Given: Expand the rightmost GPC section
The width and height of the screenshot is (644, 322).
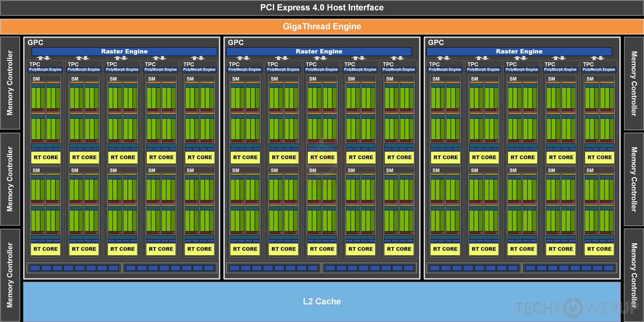Looking at the screenshot, I should point(436,42).
